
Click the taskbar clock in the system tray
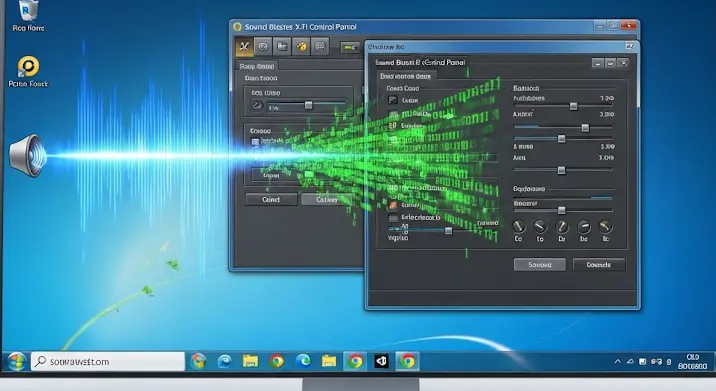pos(693,362)
